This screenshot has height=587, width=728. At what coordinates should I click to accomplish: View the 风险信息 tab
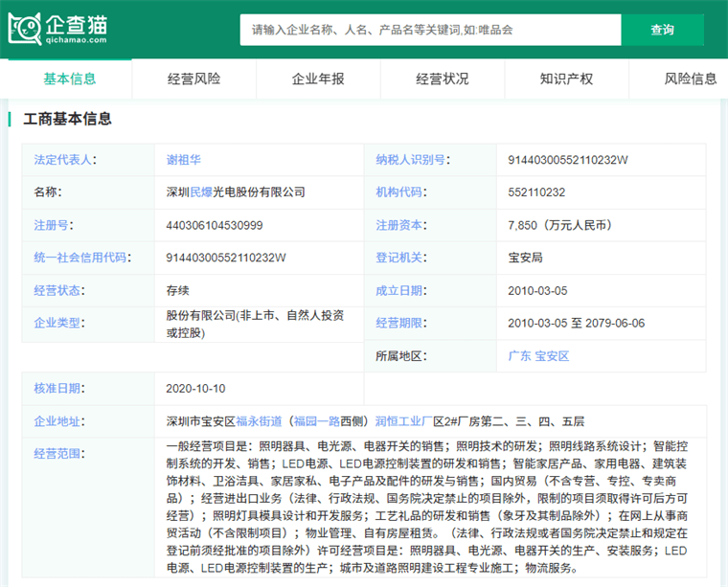click(691, 79)
